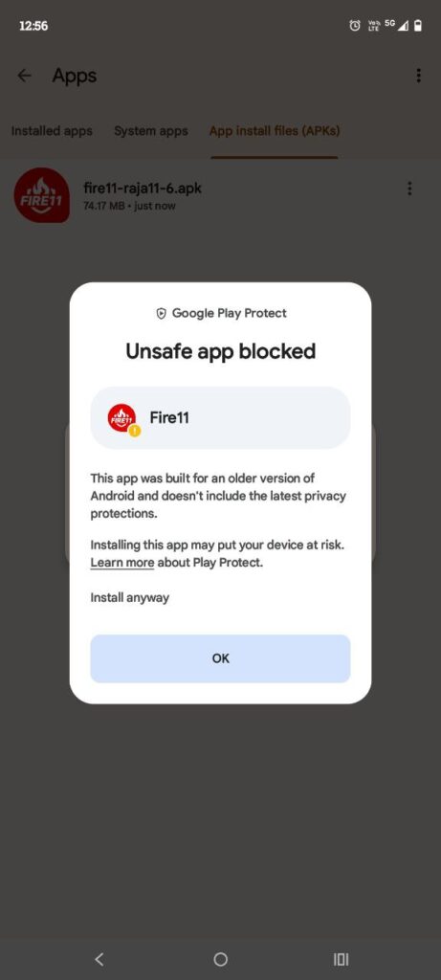Image resolution: width=441 pixels, height=980 pixels.
Task: Tap the Fire11 APK icon in list
Action: coord(42,195)
